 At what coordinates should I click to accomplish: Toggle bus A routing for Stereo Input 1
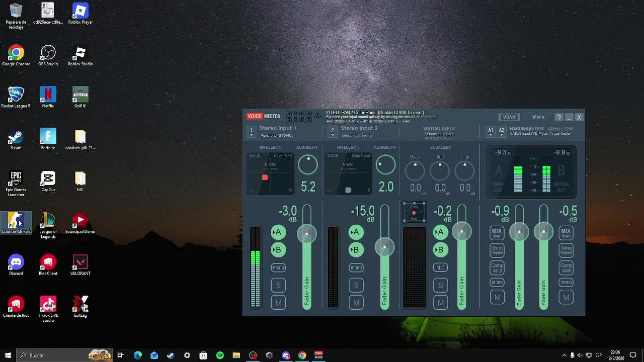click(x=278, y=232)
